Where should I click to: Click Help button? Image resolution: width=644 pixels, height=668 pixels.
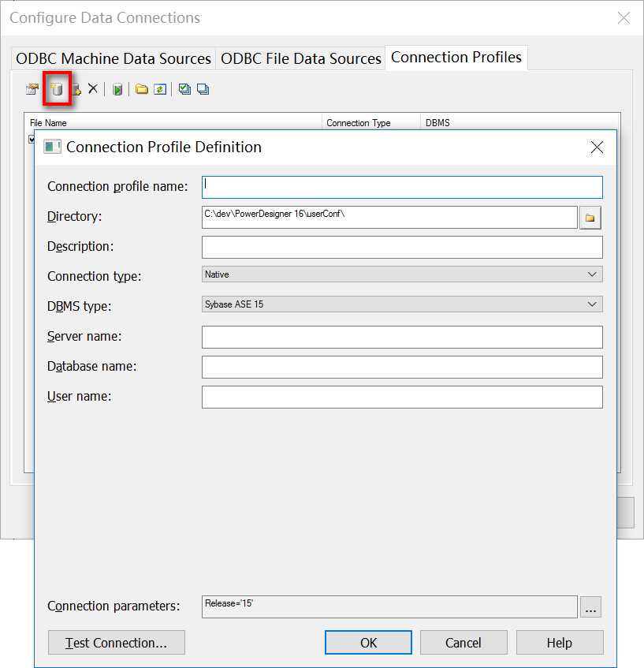pos(560,643)
